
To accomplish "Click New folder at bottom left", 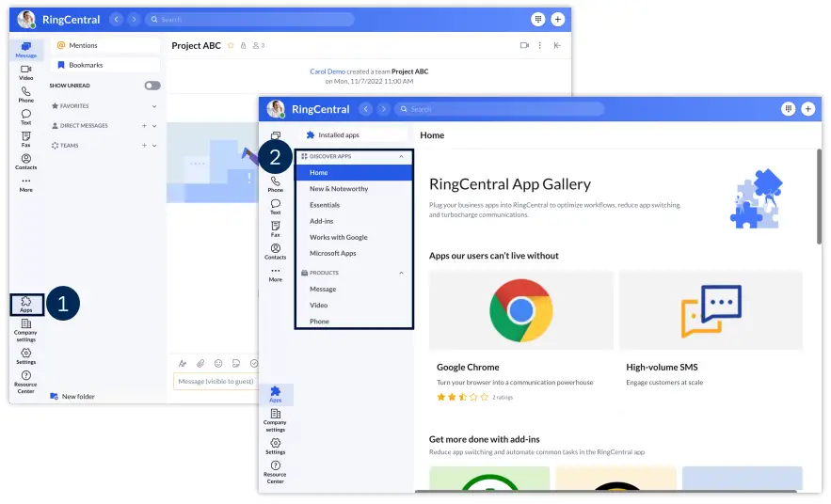I will (x=72, y=396).
